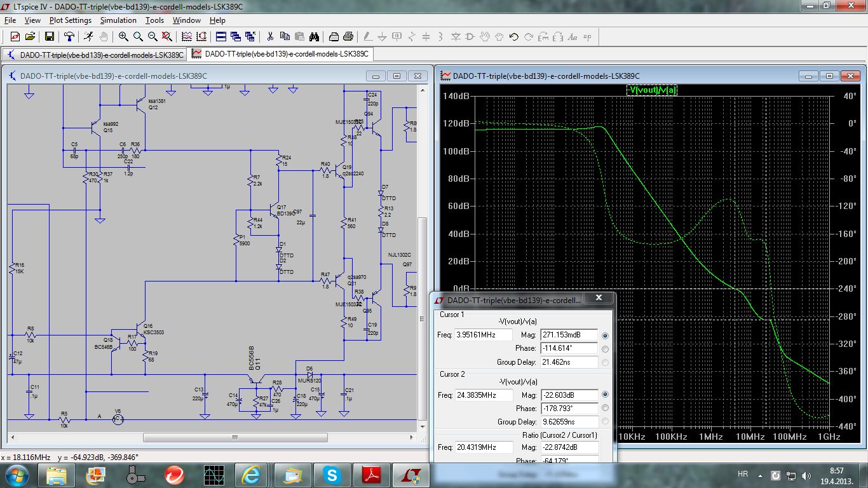Open the Window menu
This screenshot has width=868, height=488.
pyautogui.click(x=187, y=20)
